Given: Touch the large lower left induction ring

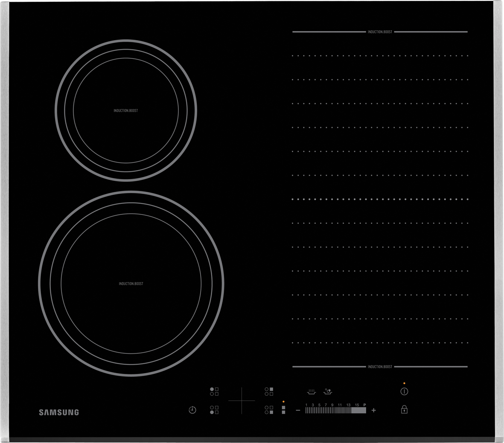Looking at the screenshot, I should tap(131, 284).
